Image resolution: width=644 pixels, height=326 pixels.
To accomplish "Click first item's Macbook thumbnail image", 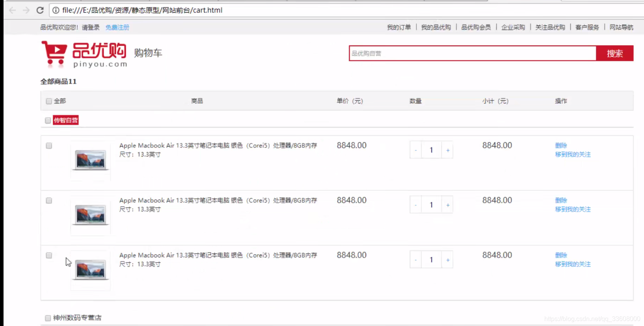I will 91,160.
